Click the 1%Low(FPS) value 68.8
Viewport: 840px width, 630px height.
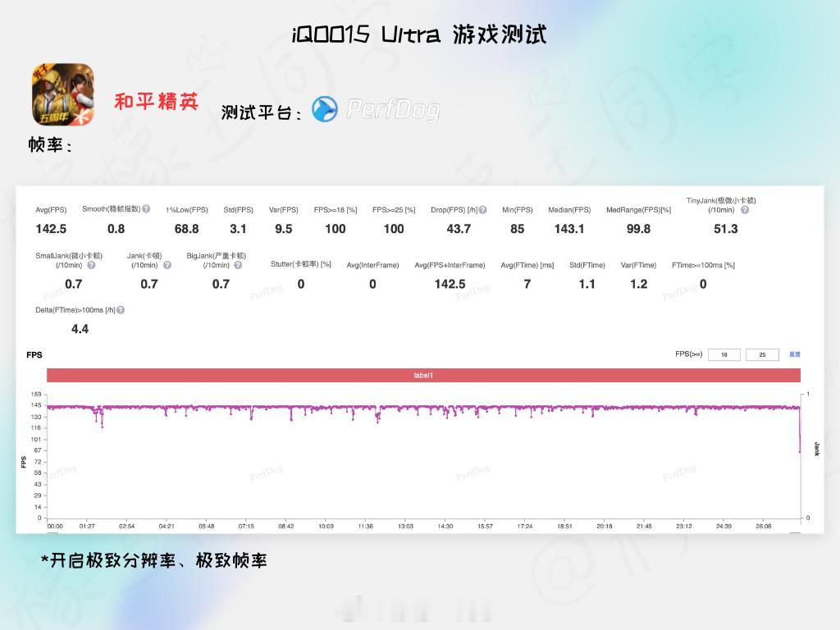186,229
